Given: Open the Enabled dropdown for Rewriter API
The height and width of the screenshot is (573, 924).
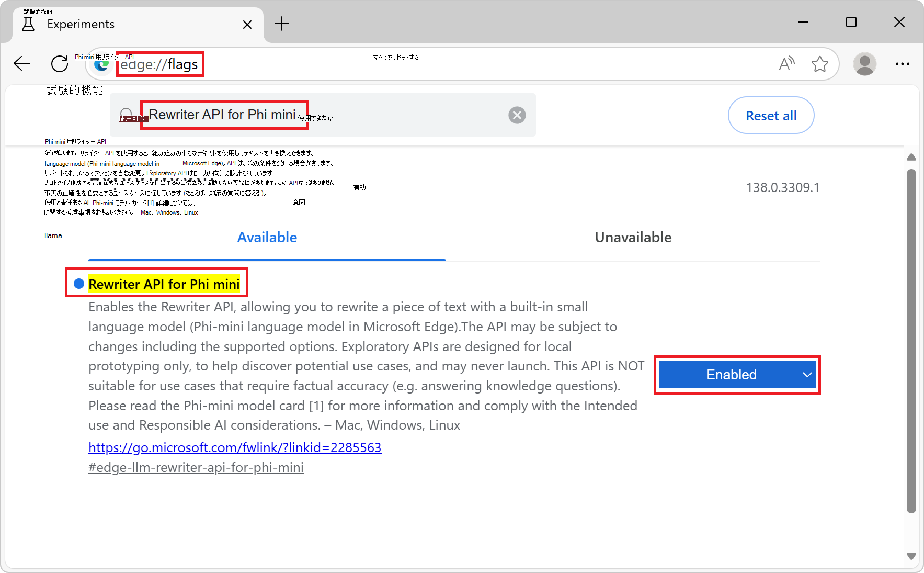Looking at the screenshot, I should 737,375.
